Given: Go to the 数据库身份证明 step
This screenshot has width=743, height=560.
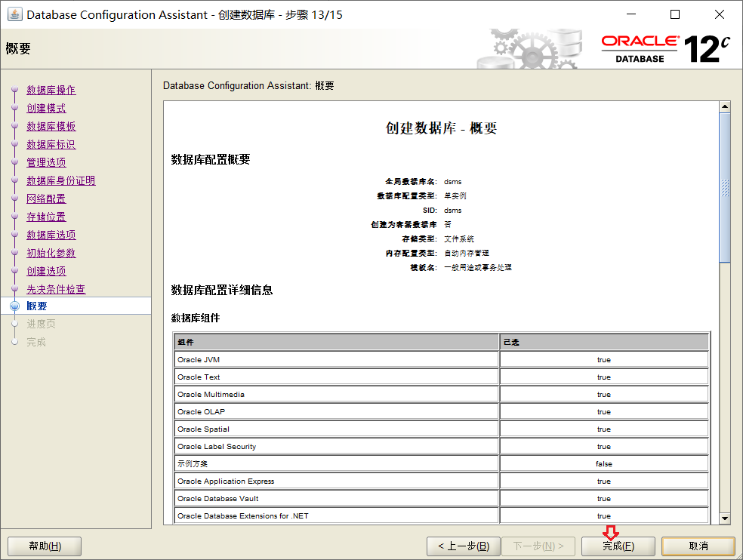Looking at the screenshot, I should click(61, 180).
